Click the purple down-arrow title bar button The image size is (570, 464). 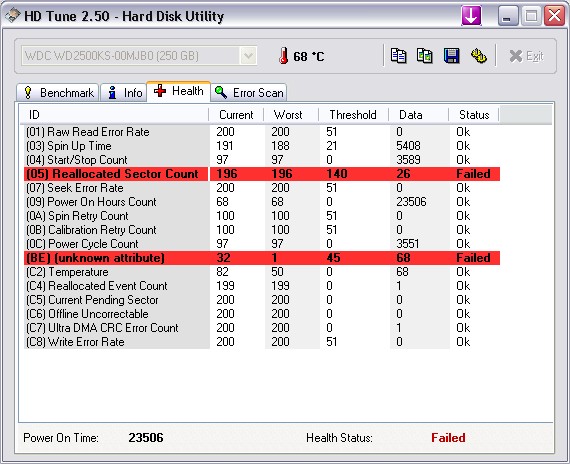click(x=471, y=16)
